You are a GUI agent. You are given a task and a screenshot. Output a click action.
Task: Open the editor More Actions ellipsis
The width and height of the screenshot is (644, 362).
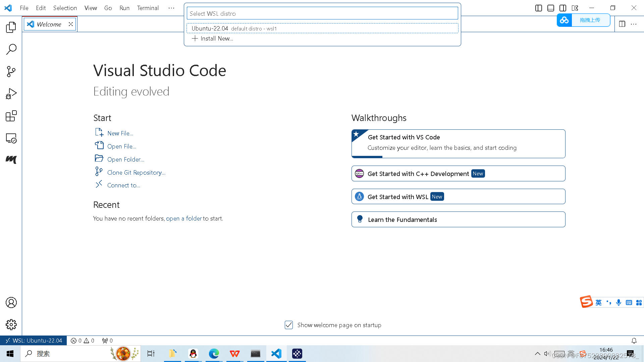click(x=634, y=24)
